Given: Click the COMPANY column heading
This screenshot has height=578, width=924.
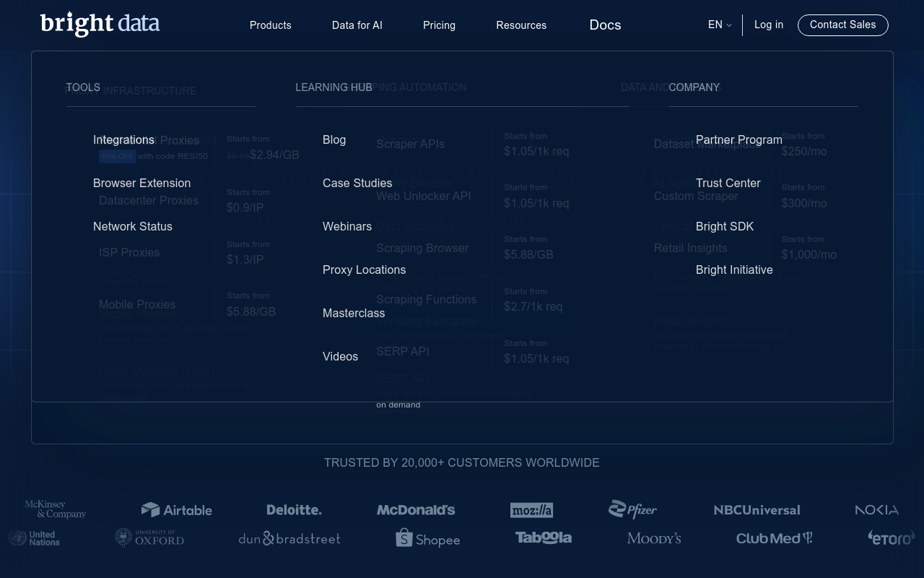Looking at the screenshot, I should click(x=694, y=87).
